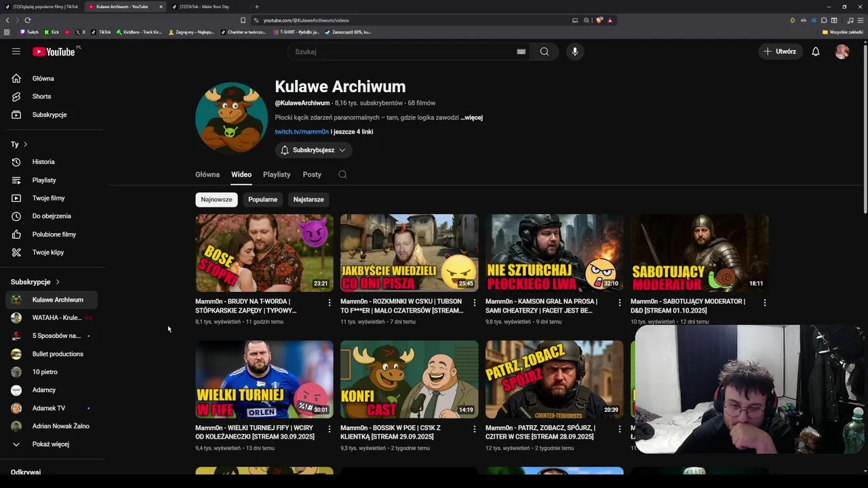Open options menu for KAMSON GRAŁ NA PROSA video
Viewport: 868px width, 488px height.
click(619, 302)
